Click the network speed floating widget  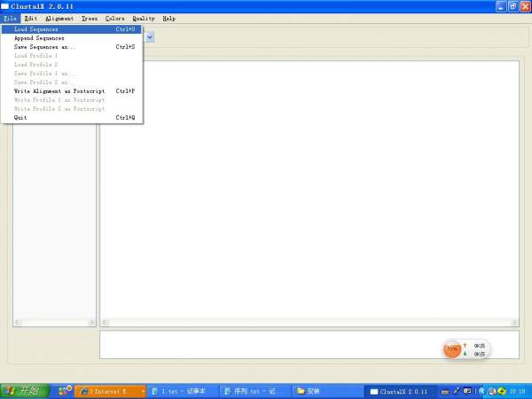point(466,349)
